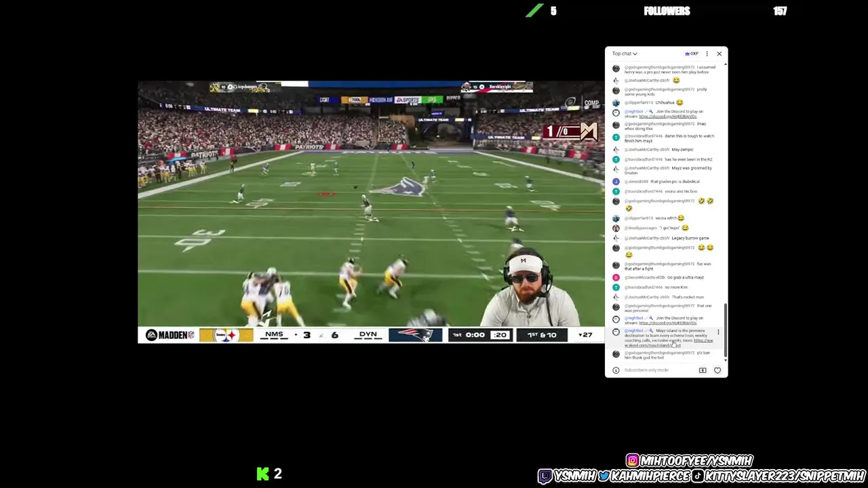The width and height of the screenshot is (868, 488).
Task: Click the Super Chat dollar icon
Action: (x=703, y=370)
